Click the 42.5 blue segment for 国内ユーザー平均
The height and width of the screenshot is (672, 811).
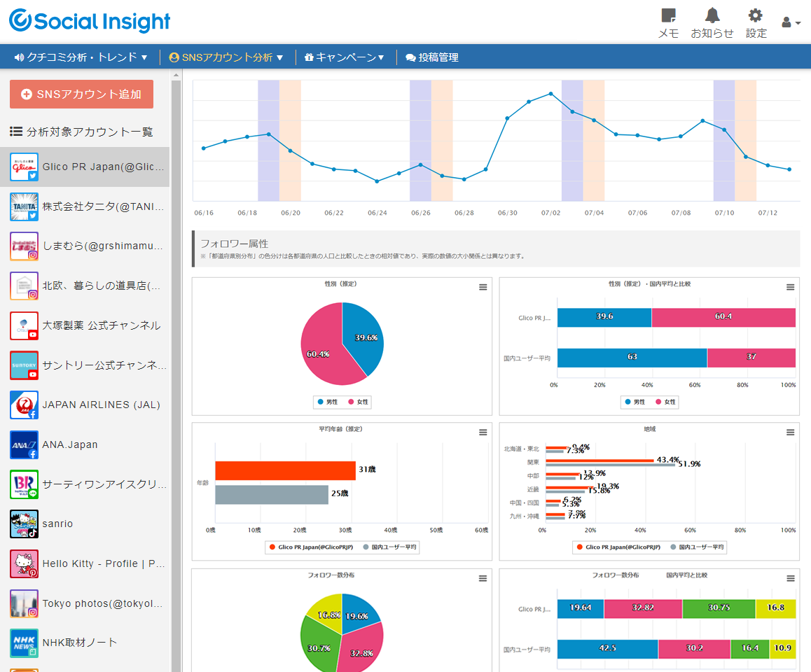coord(608,650)
